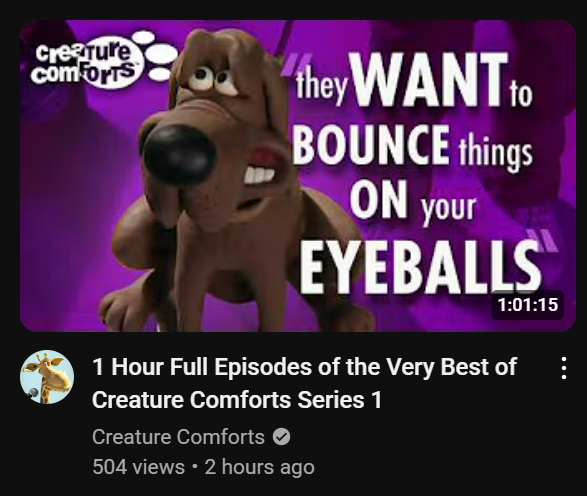Screen dimensions: 587x496
Task: Click the purple opening quotation mark
Action: point(295,64)
